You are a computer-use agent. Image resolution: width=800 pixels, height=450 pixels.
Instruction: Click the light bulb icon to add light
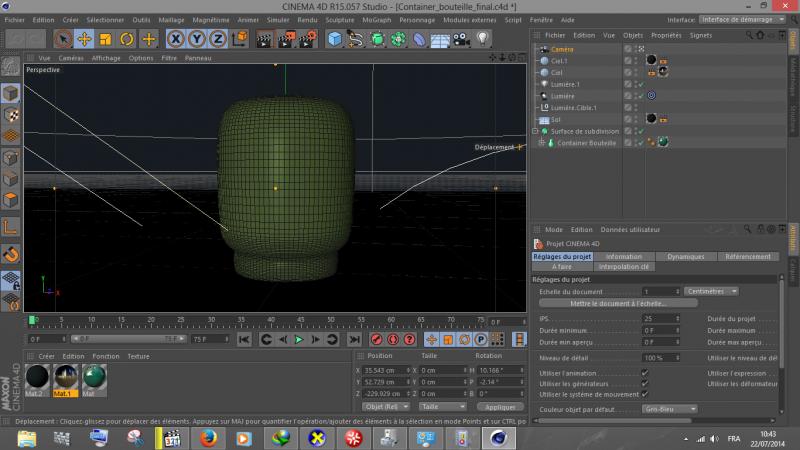pyautogui.click(x=482, y=39)
